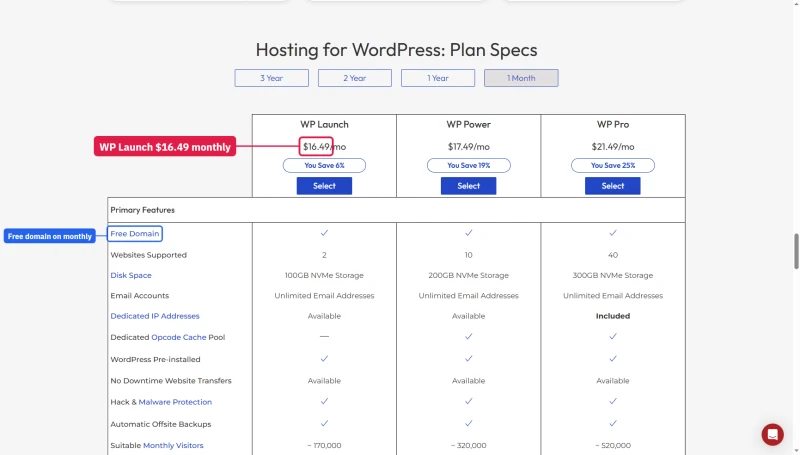Click WP Pro websites supported value 40
The width and height of the screenshot is (800, 455).
(613, 255)
